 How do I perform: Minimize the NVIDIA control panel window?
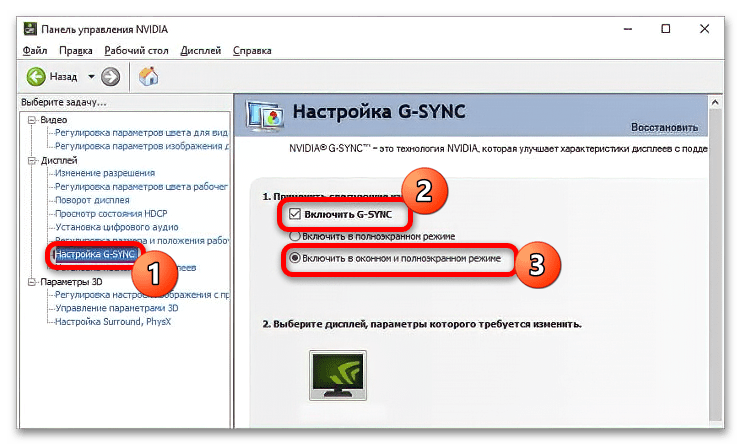pos(628,29)
